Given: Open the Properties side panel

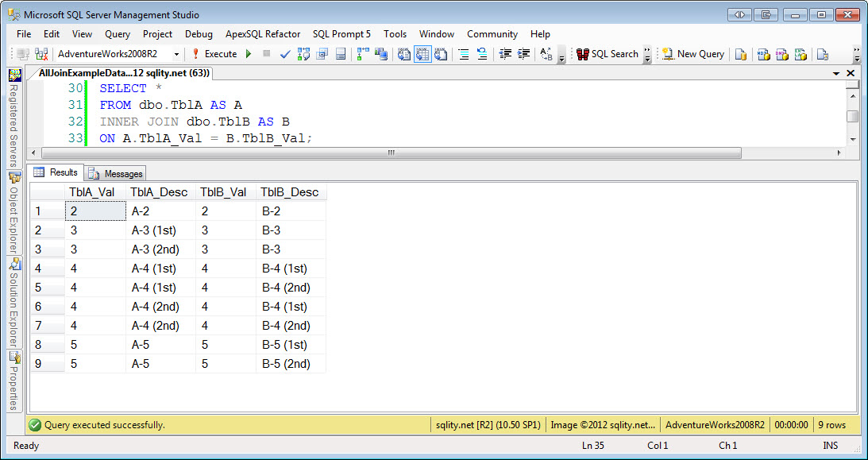Looking at the screenshot, I should (x=14, y=381).
